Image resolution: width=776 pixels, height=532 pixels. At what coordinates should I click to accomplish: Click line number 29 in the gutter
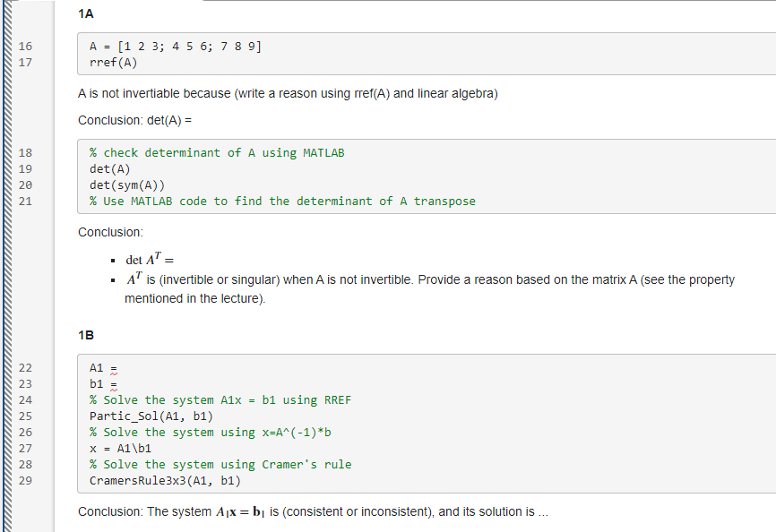click(x=25, y=480)
